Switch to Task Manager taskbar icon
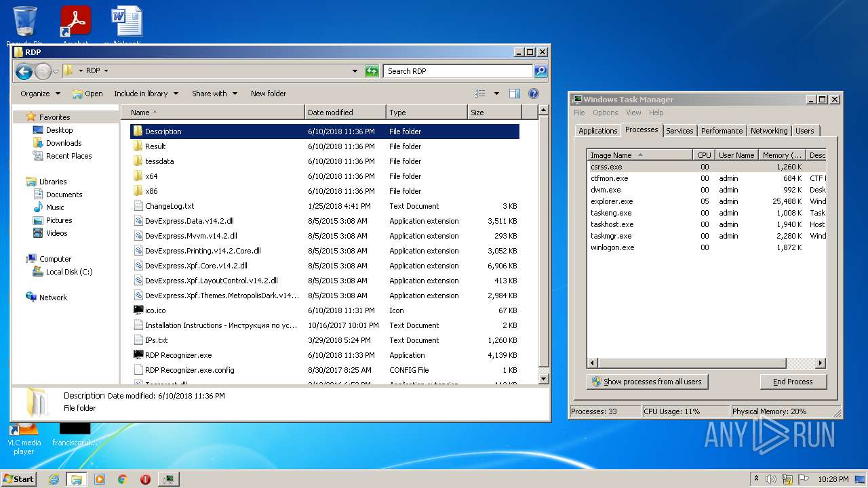868x488 pixels. [x=168, y=479]
